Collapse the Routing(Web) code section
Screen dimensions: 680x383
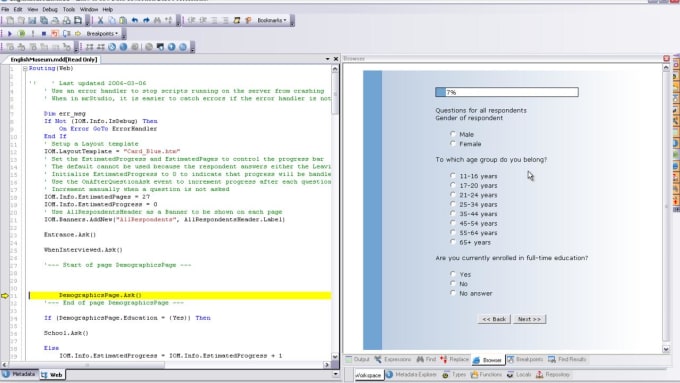[x=25, y=69]
